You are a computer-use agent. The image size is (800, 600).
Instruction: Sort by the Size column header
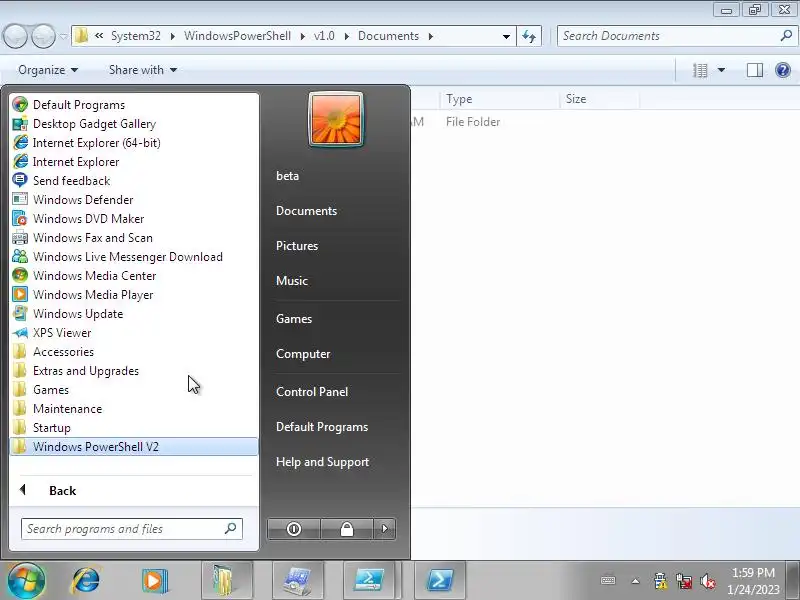[x=599, y=98]
